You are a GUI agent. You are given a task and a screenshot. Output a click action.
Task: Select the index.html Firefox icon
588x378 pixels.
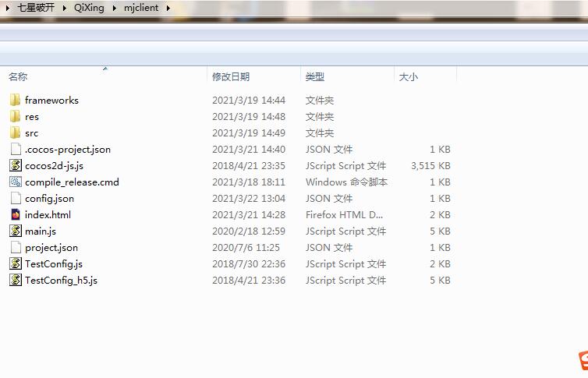tap(16, 214)
